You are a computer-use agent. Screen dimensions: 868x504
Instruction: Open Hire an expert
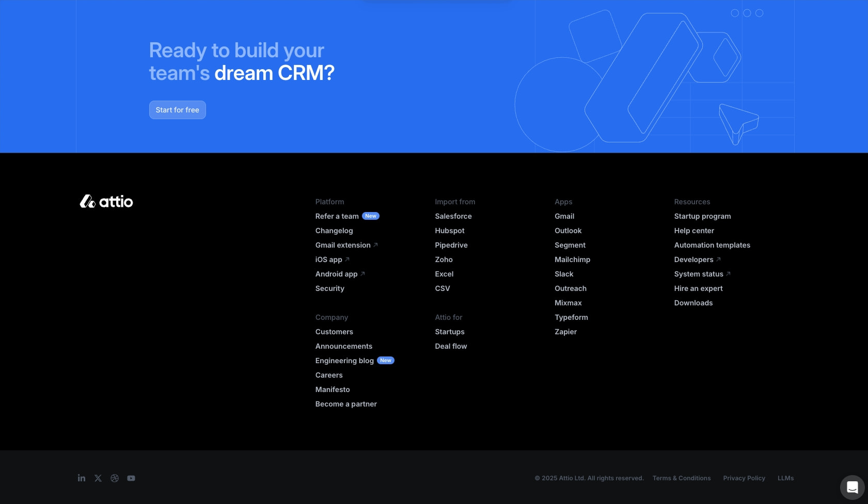tap(698, 288)
